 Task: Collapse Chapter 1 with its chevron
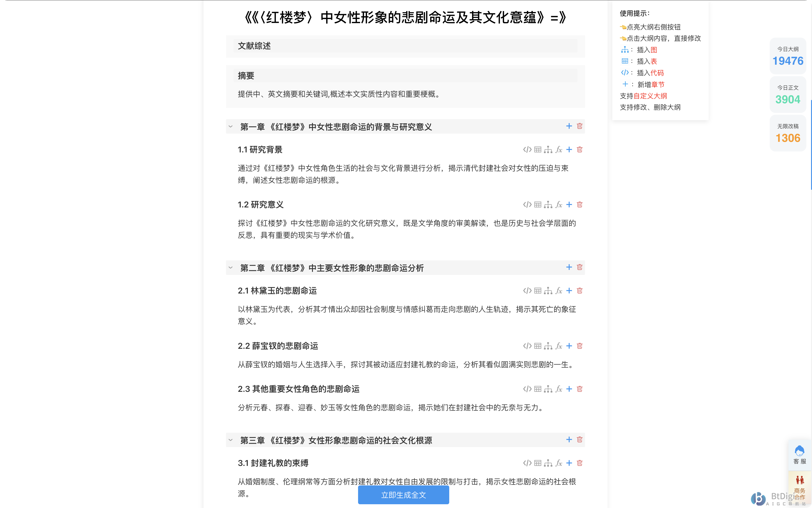click(230, 127)
